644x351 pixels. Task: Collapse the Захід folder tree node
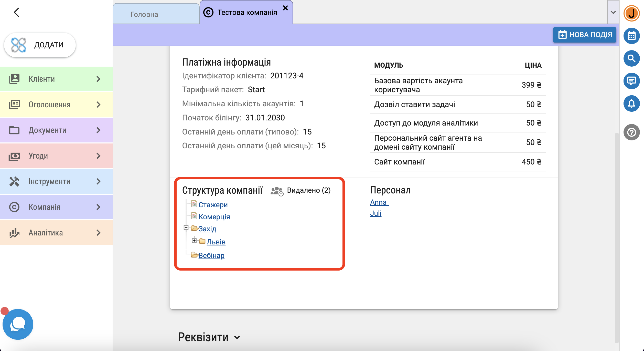pyautogui.click(x=186, y=228)
